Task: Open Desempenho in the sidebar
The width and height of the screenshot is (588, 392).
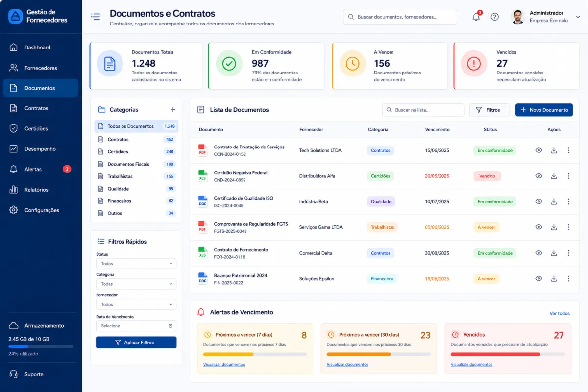Action: coord(41,149)
